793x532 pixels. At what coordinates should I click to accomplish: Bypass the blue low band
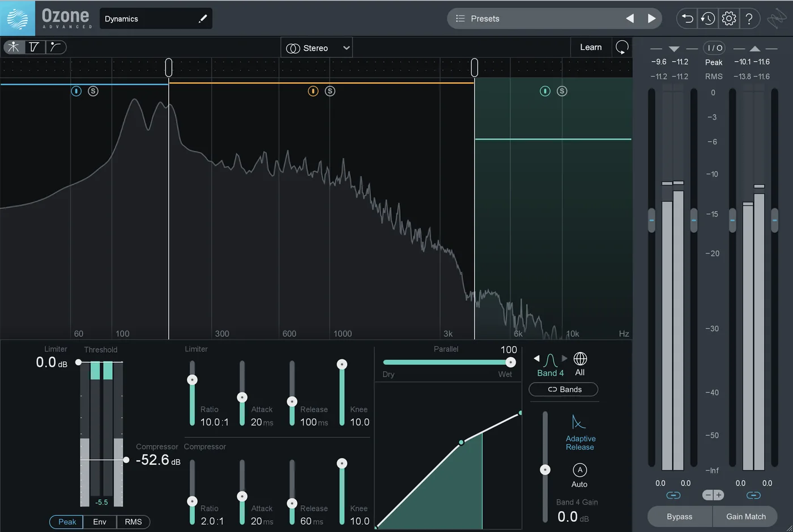click(76, 91)
